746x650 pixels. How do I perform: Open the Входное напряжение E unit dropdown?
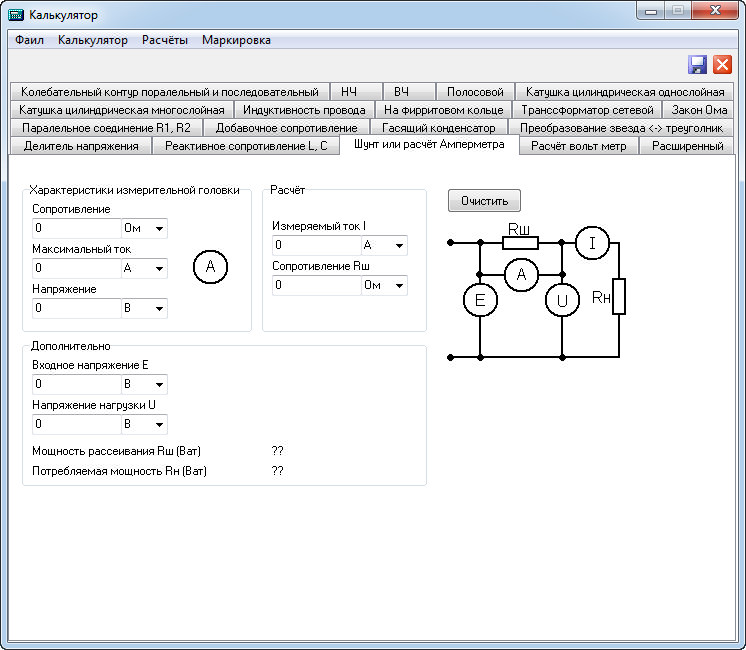tap(144, 384)
